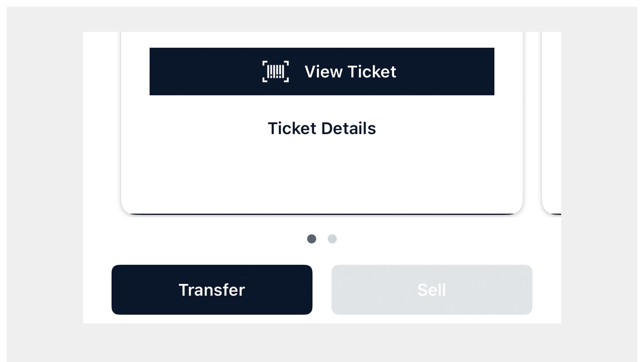Show the ticket barcode via View Ticket
The height and width of the screenshot is (362, 644).
322,71
